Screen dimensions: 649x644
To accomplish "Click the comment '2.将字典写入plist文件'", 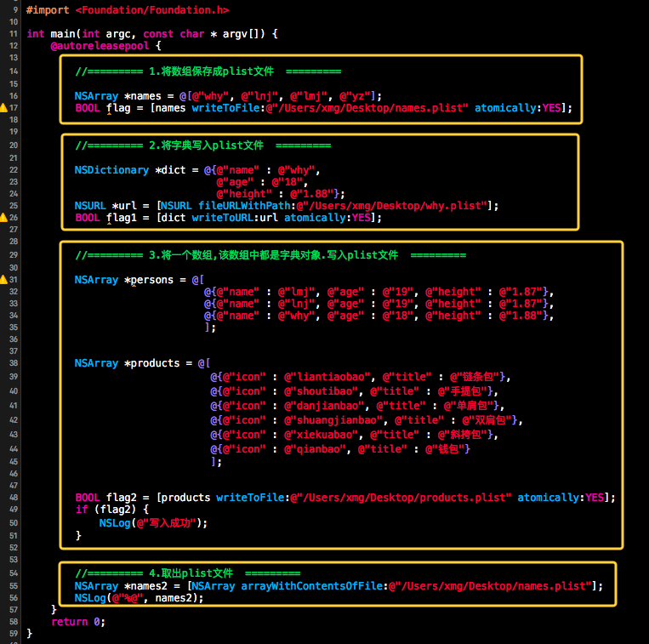I will click(x=206, y=145).
